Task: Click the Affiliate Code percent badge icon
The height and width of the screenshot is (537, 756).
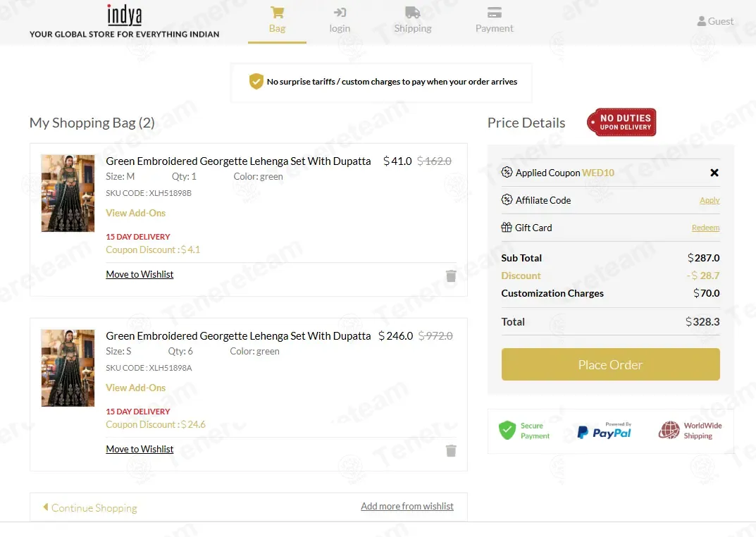Action: pyautogui.click(x=507, y=199)
